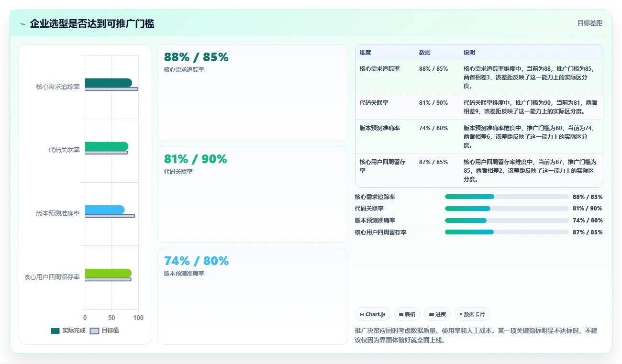Toggle the 实际完成 legend item
Screen dimensions: 622x364
click(x=68, y=331)
